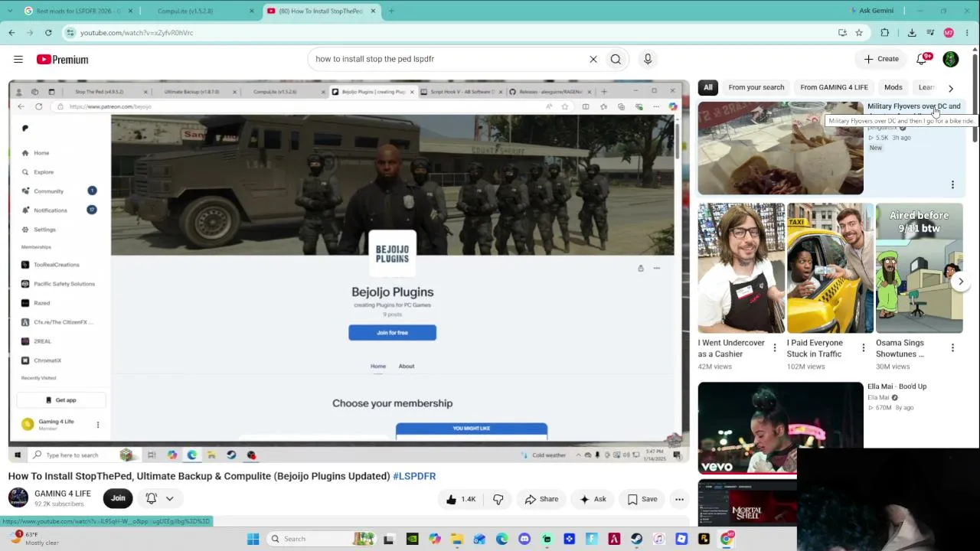Install app icon in address bar
Image resolution: width=980 pixels, height=551 pixels.
pos(842,33)
